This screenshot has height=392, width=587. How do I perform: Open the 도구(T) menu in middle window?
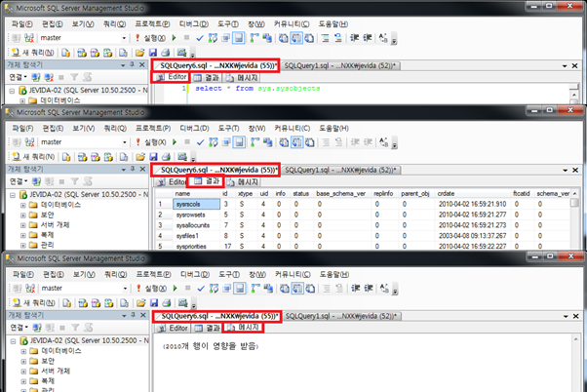pyautogui.click(x=228, y=128)
